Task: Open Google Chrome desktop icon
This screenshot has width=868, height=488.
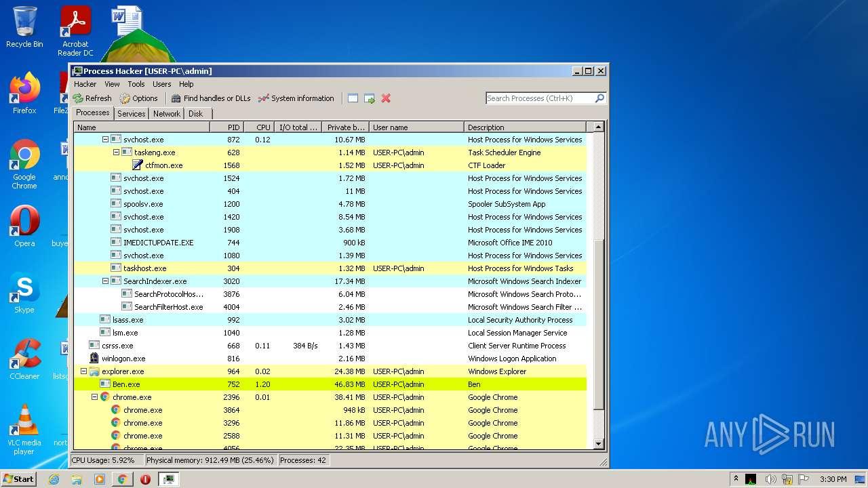Action: pyautogui.click(x=24, y=165)
